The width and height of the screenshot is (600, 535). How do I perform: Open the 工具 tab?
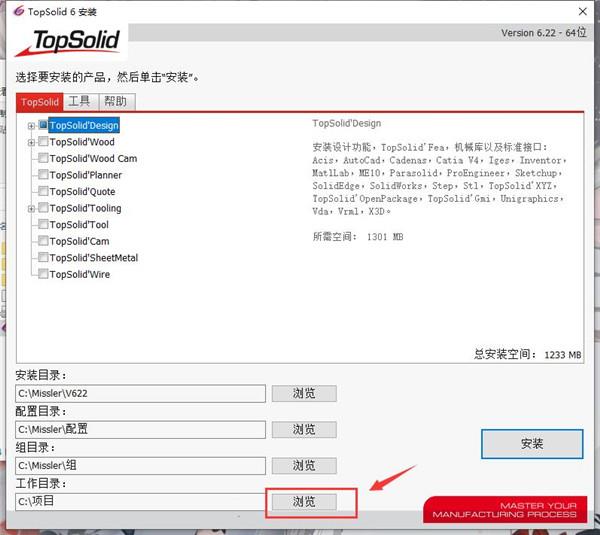pyautogui.click(x=81, y=102)
